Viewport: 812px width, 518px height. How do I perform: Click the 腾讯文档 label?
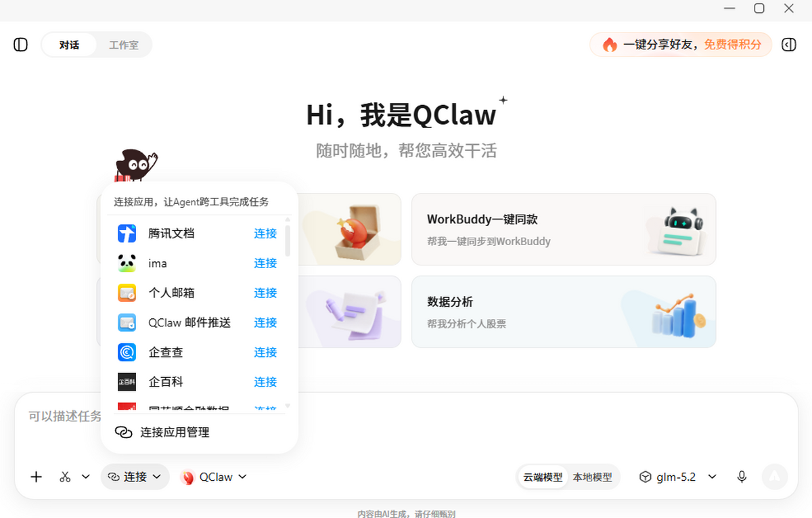171,234
